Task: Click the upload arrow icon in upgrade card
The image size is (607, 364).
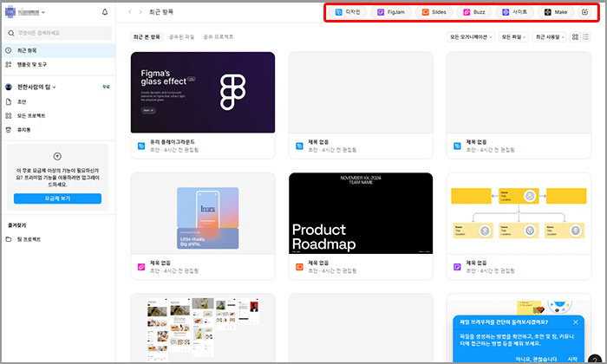Action: (57, 156)
